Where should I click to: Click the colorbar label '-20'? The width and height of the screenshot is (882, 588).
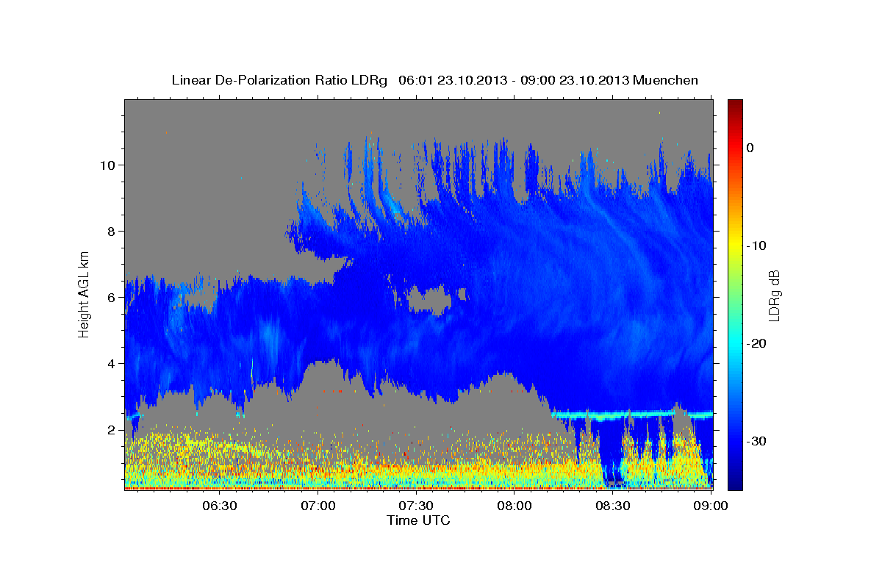coord(758,343)
